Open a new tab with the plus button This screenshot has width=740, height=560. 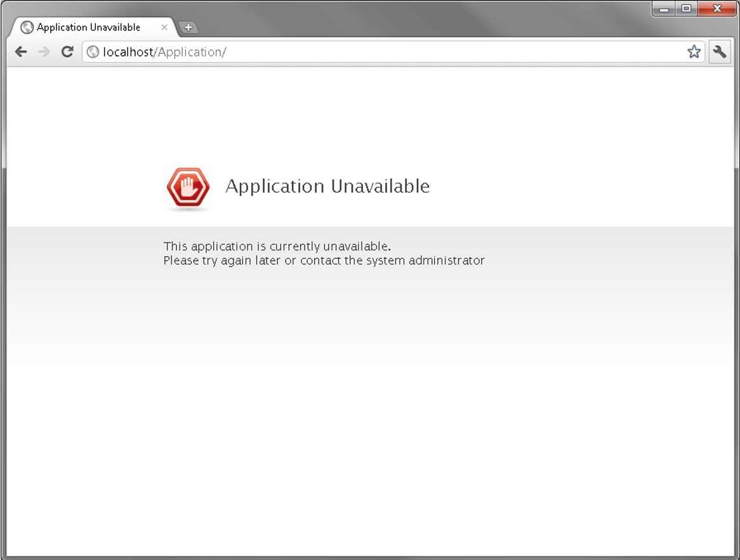[187, 27]
